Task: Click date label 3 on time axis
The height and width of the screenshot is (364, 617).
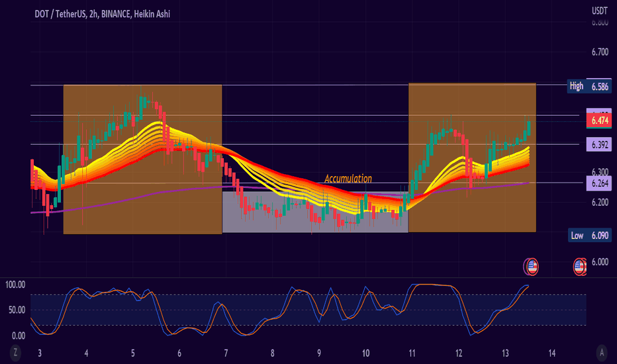Action: (x=40, y=353)
